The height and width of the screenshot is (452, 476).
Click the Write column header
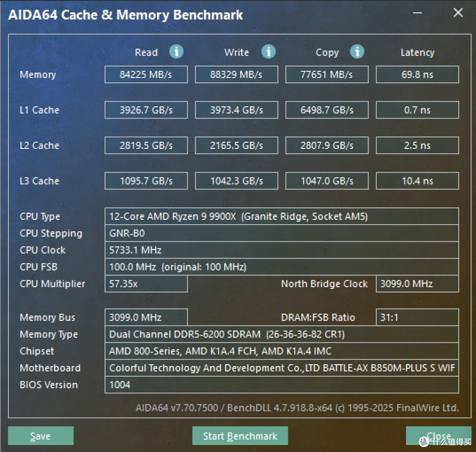(x=237, y=52)
